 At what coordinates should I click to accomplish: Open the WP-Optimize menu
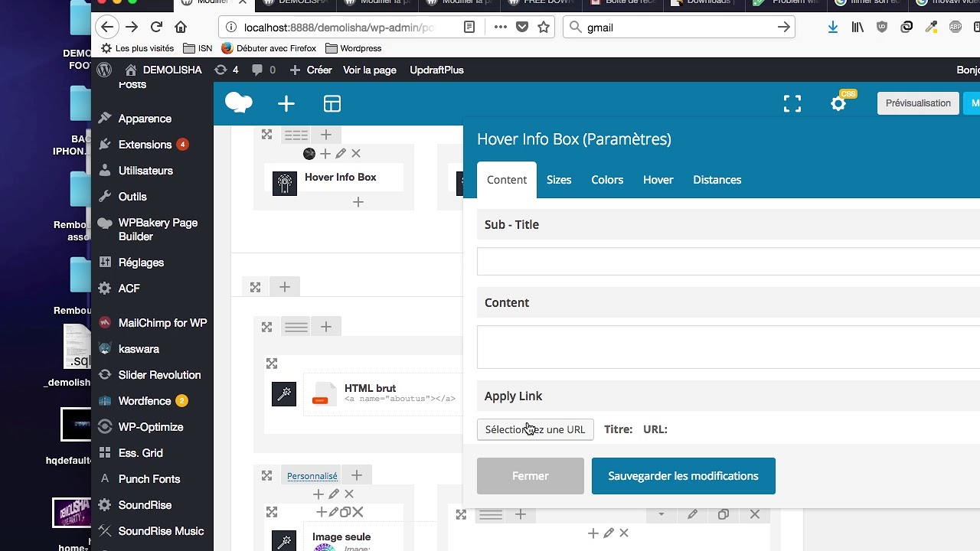pos(152,427)
